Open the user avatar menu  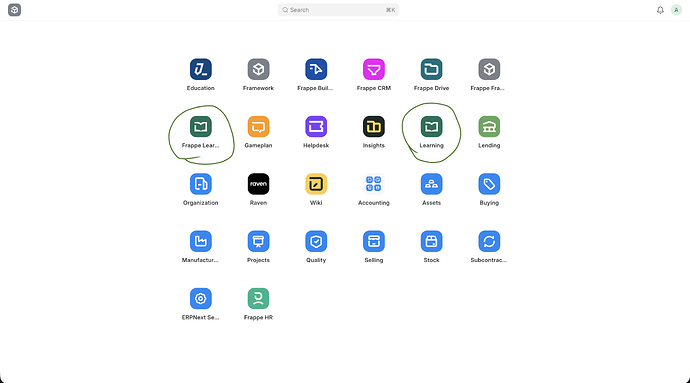coord(676,10)
